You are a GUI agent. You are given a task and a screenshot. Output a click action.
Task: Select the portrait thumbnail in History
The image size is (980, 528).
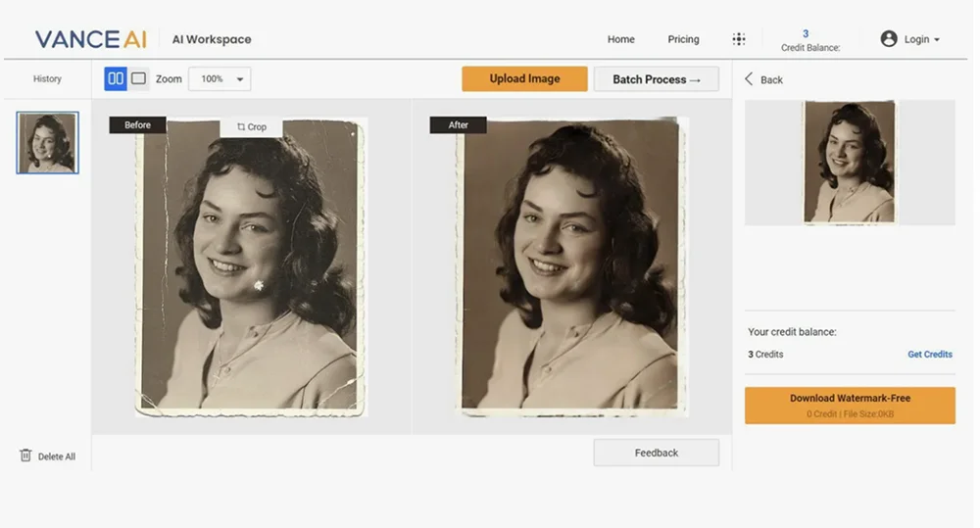click(x=48, y=143)
